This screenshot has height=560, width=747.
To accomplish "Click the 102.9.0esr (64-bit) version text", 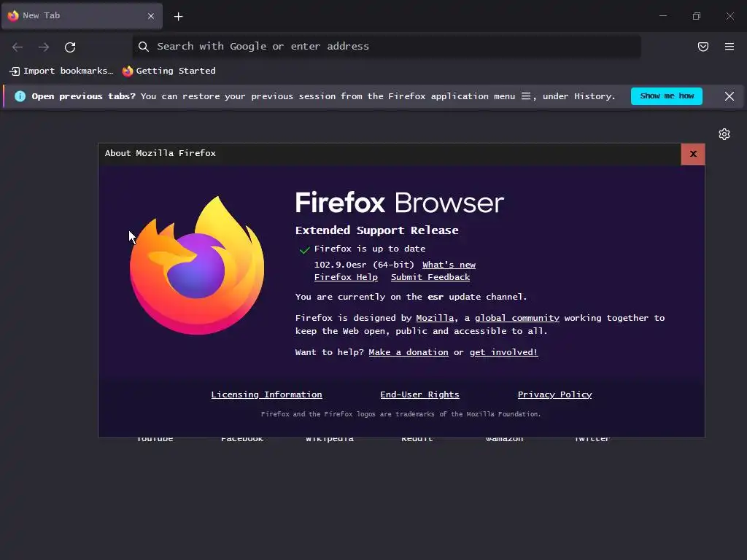I will tap(364, 265).
